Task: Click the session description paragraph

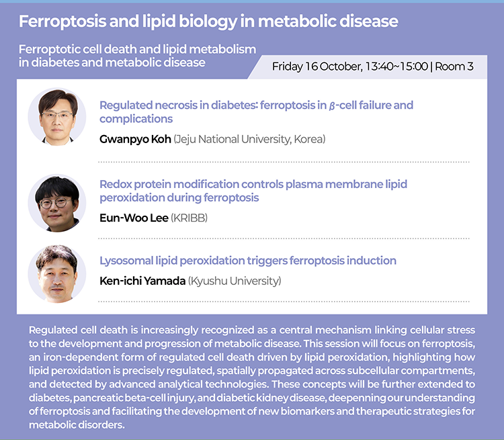Action: [x=252, y=378]
